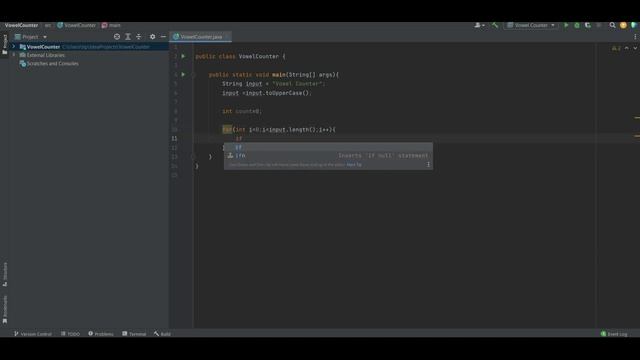Click the highlighted 'for' keyword in code
Screen dimensions: 640x360
227,129
